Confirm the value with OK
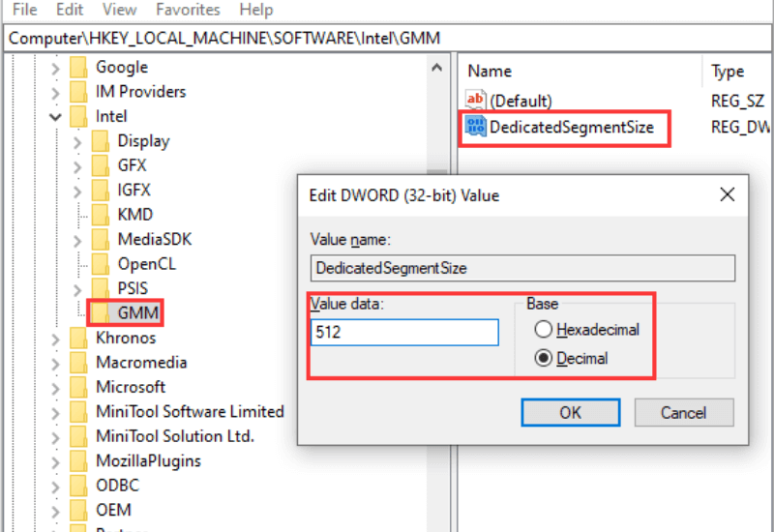Image resolution: width=774 pixels, height=532 pixels. pyautogui.click(x=570, y=412)
